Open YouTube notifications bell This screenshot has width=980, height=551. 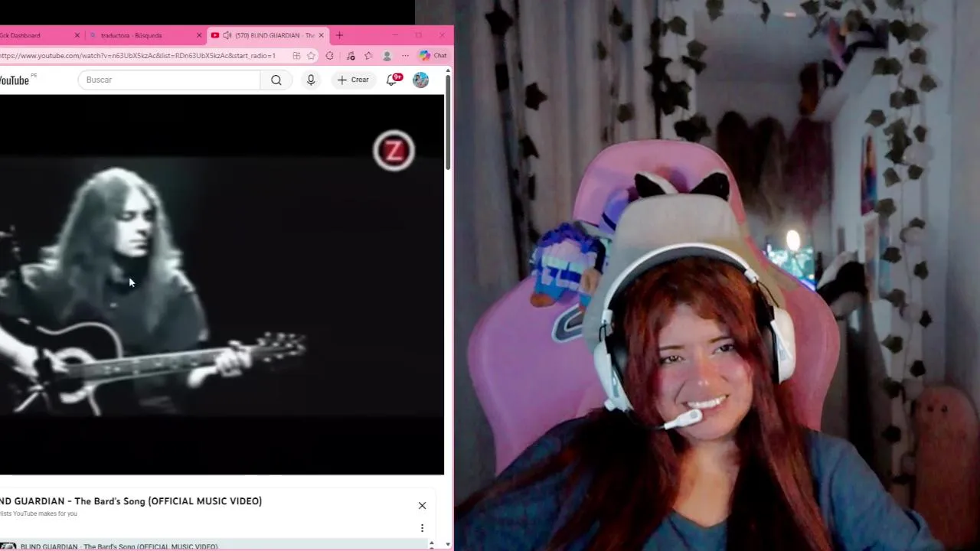coord(392,80)
